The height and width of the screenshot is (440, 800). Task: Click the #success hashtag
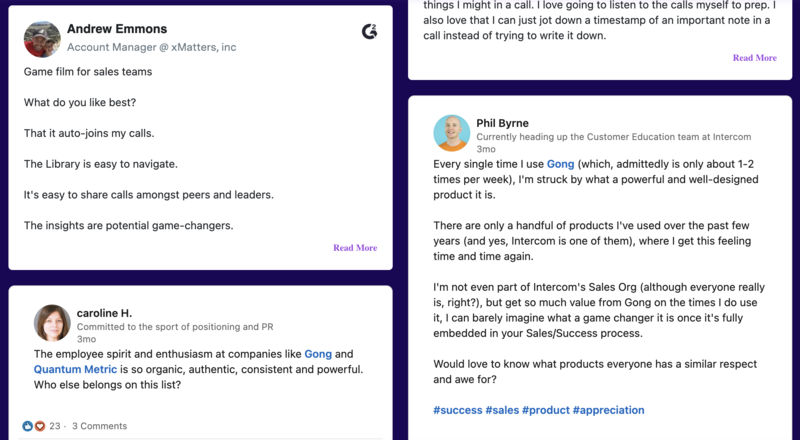pos(457,410)
